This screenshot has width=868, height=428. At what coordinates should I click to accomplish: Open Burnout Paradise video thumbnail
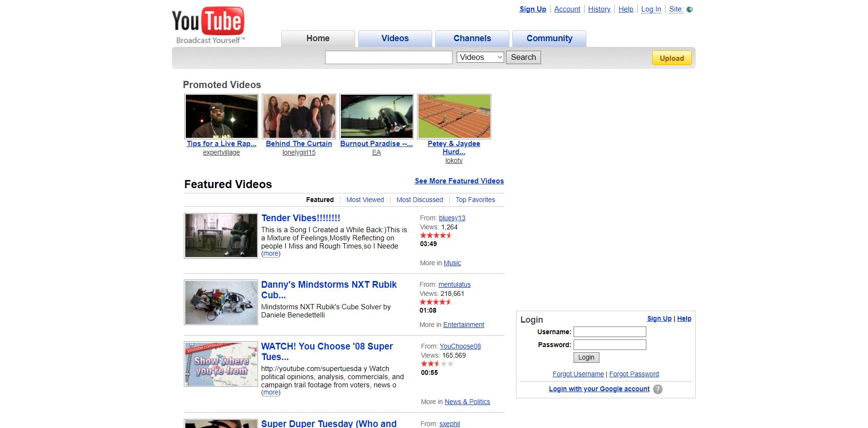[376, 116]
